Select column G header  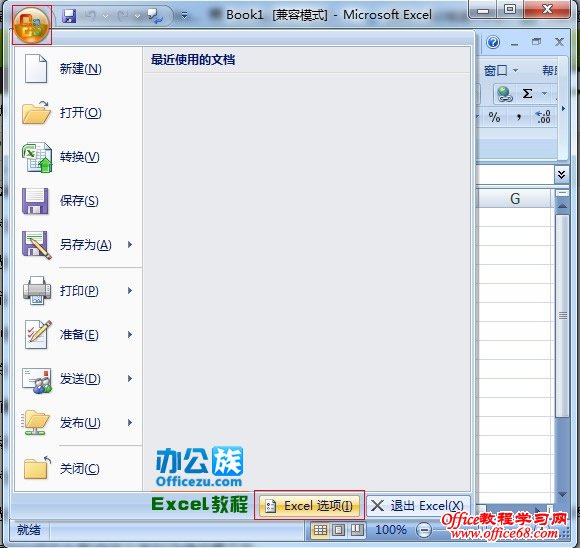pyautogui.click(x=515, y=199)
